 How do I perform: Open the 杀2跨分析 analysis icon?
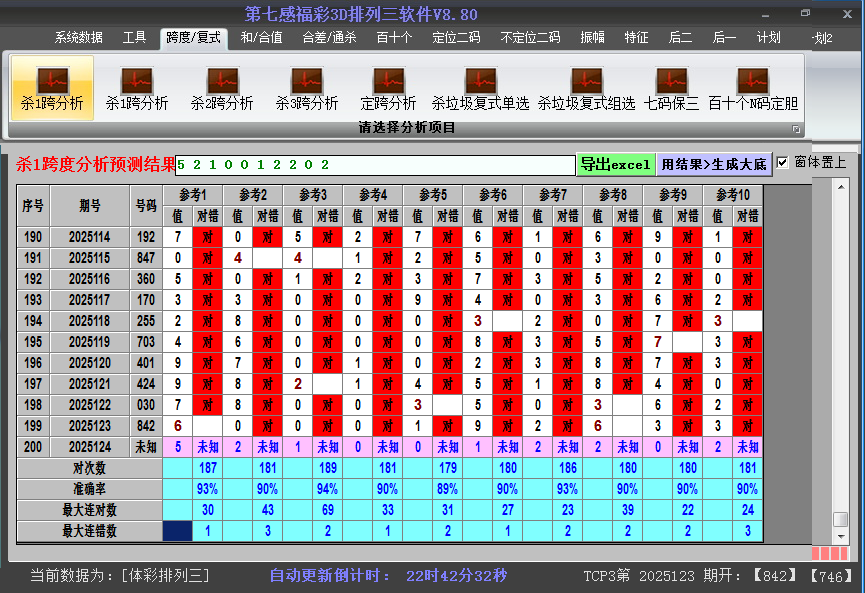pyautogui.click(x=222, y=88)
